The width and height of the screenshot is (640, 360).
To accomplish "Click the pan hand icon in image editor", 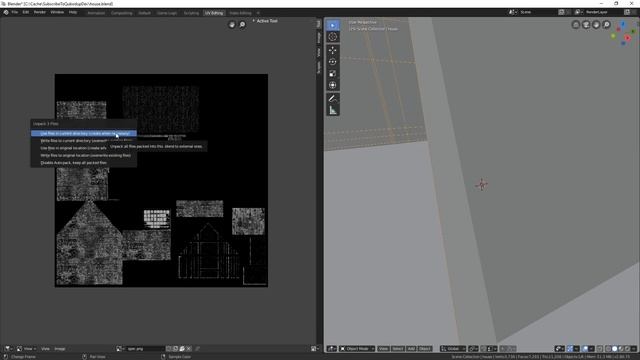I will (x=232, y=25).
